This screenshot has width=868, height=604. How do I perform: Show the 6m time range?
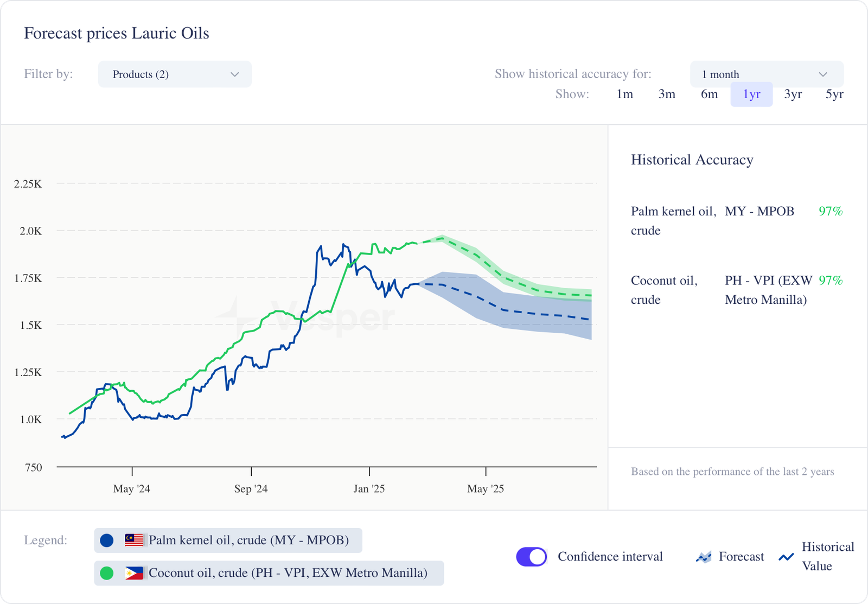[709, 94]
